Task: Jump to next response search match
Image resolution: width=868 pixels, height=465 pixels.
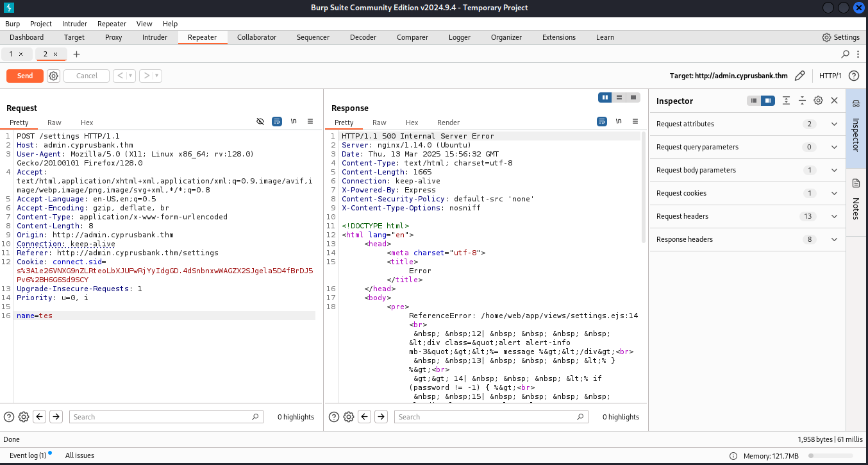Action: [x=381, y=417]
